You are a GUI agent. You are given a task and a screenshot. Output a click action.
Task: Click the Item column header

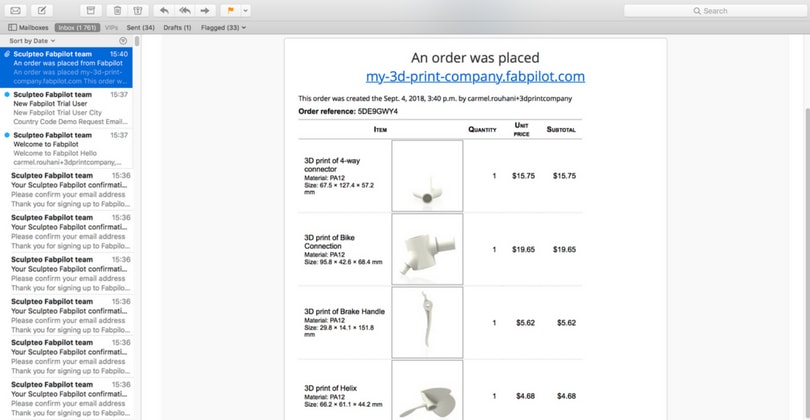tap(380, 130)
